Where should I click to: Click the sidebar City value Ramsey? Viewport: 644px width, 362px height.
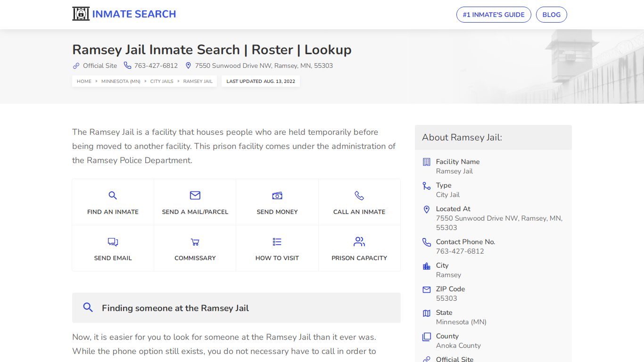click(448, 275)
